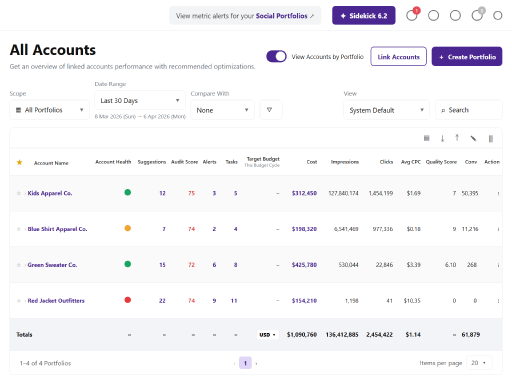Click the gold star in table header

(19, 162)
